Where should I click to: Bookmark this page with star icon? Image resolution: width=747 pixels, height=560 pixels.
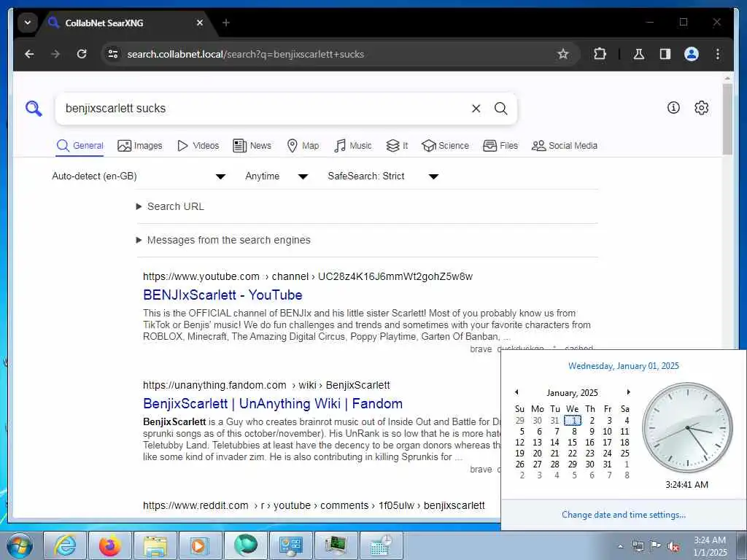pyautogui.click(x=563, y=54)
